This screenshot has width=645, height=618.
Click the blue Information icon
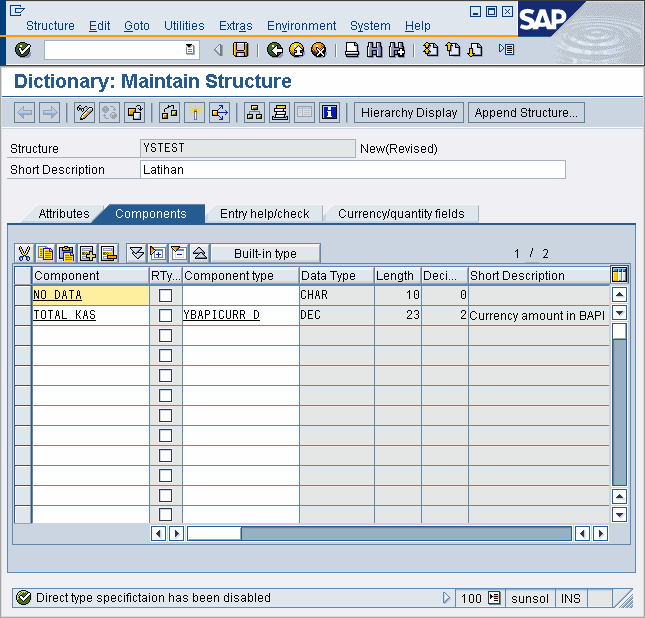click(x=329, y=112)
